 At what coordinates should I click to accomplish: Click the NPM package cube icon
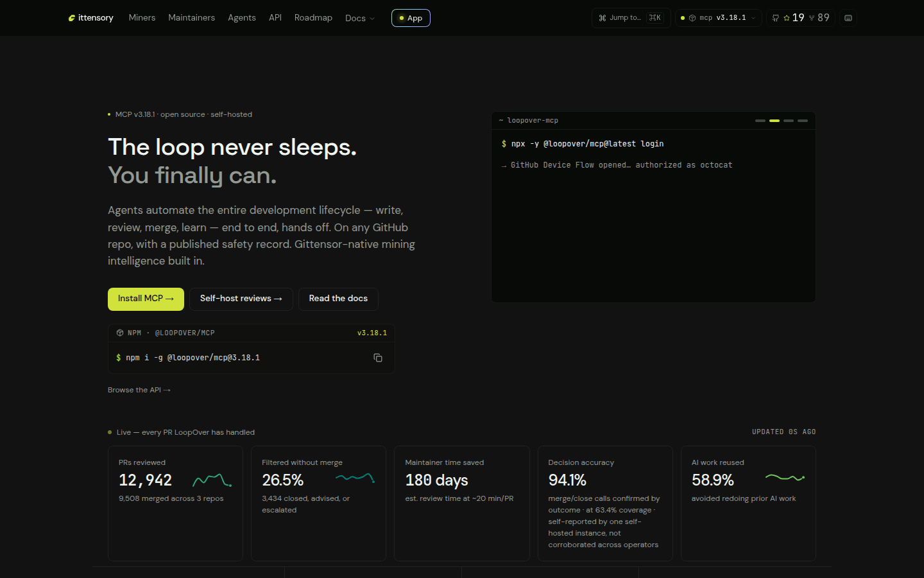tap(120, 333)
